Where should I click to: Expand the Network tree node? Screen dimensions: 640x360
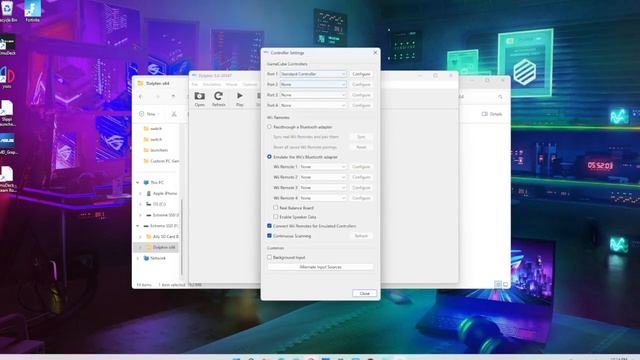138,258
